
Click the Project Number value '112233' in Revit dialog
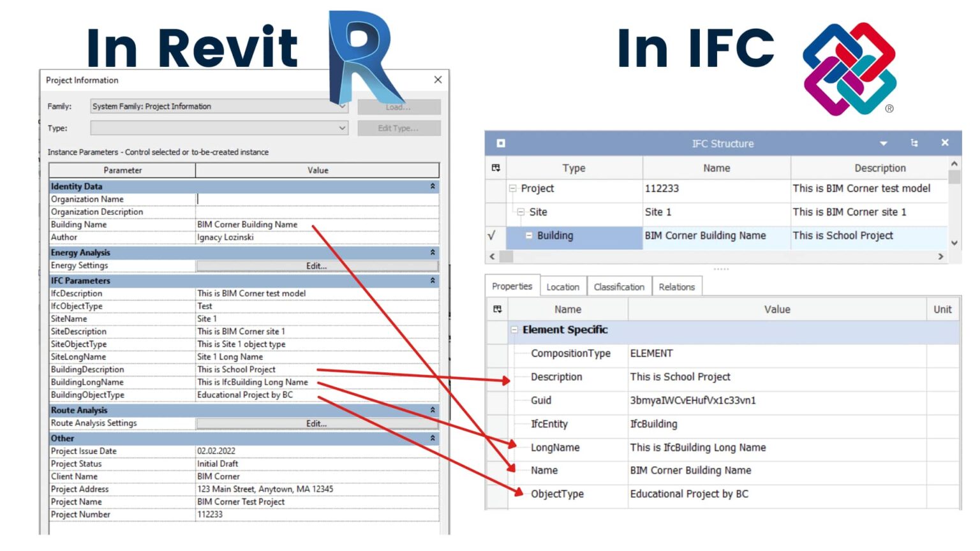click(210, 515)
